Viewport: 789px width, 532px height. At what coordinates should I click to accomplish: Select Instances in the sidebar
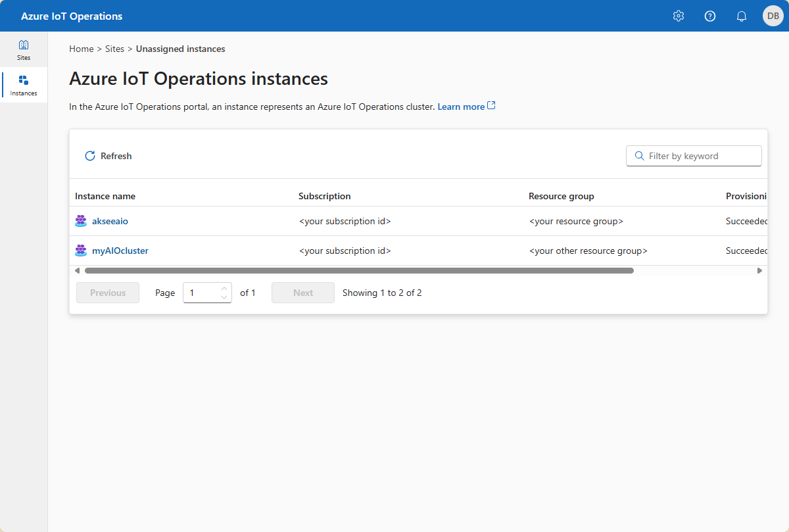(24, 85)
